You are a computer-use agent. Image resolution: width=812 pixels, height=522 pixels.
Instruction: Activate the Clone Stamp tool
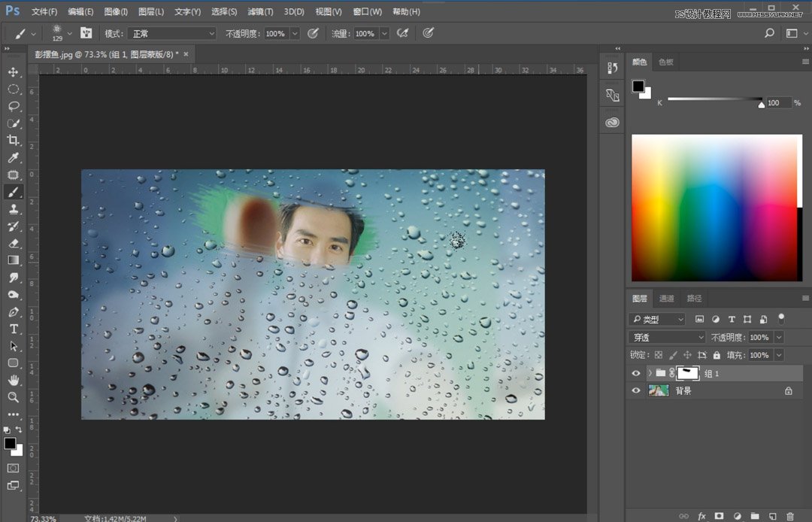tap(12, 209)
